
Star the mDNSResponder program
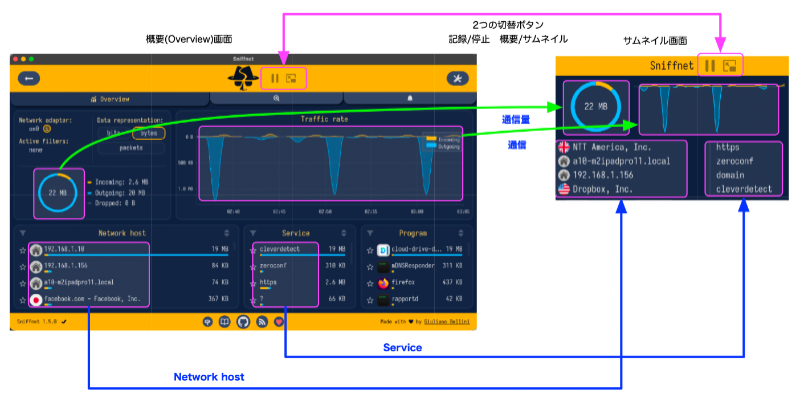click(x=370, y=267)
